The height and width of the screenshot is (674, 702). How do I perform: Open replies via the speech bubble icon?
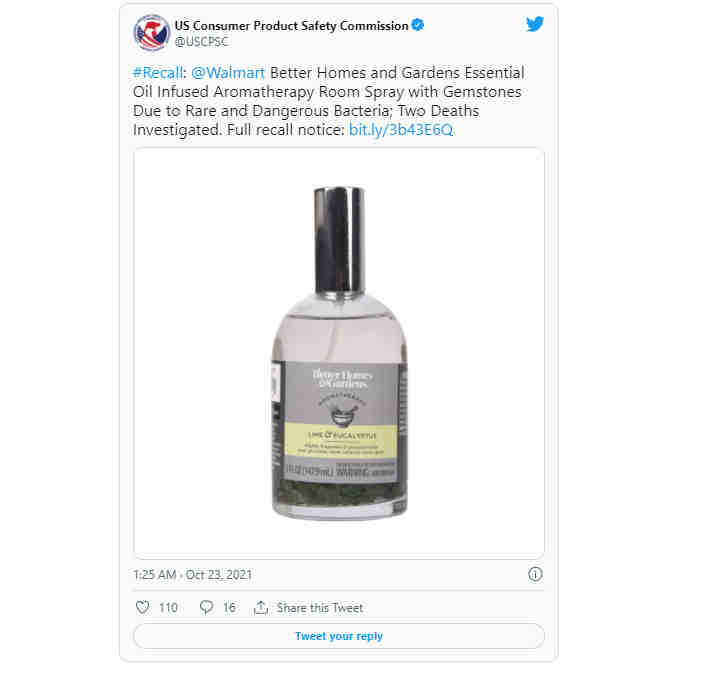coord(206,607)
